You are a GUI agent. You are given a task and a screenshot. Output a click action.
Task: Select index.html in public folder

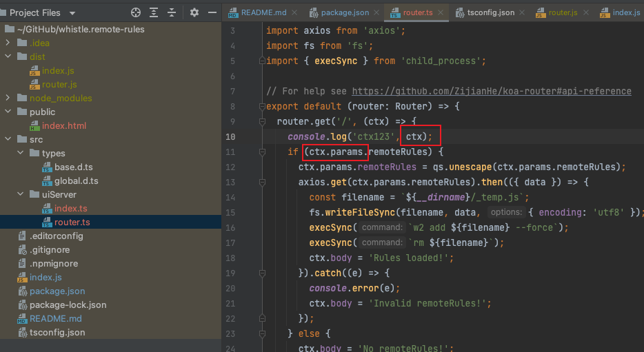63,125
